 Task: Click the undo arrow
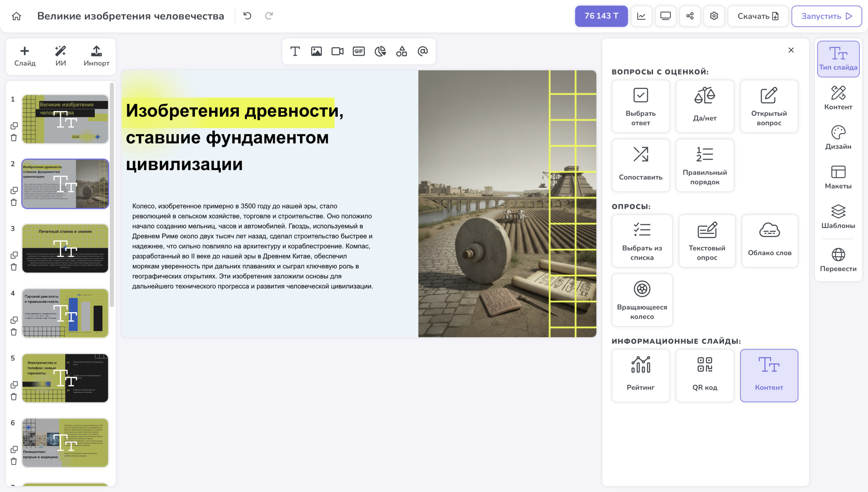[247, 16]
